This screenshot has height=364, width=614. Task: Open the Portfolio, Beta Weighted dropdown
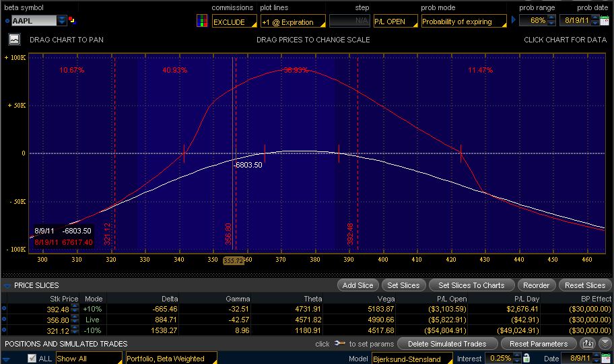(x=171, y=358)
